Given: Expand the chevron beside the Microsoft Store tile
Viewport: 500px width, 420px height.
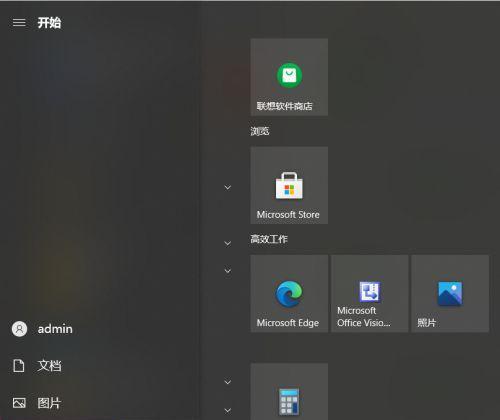Looking at the screenshot, I should [x=228, y=187].
